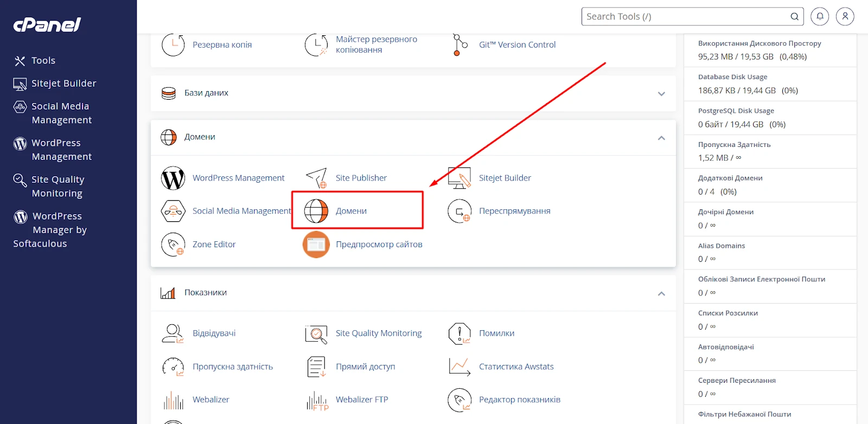Click the notifications bell icon
This screenshot has width=868, height=424.
[x=820, y=17]
